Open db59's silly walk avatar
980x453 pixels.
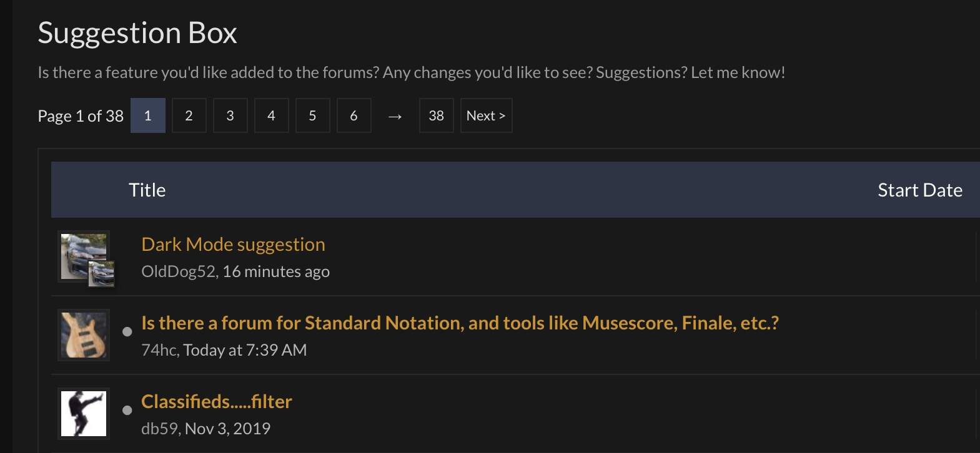point(84,414)
